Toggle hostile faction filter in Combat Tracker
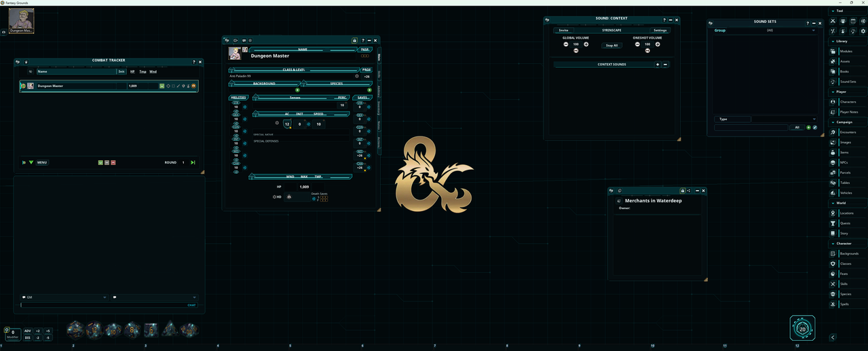This screenshot has width=868, height=351. click(x=113, y=162)
